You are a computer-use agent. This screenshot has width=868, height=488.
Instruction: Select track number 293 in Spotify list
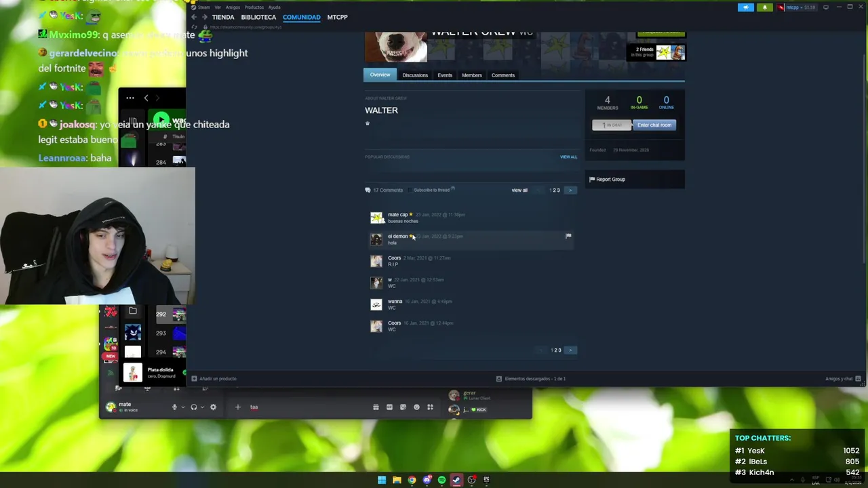161,333
